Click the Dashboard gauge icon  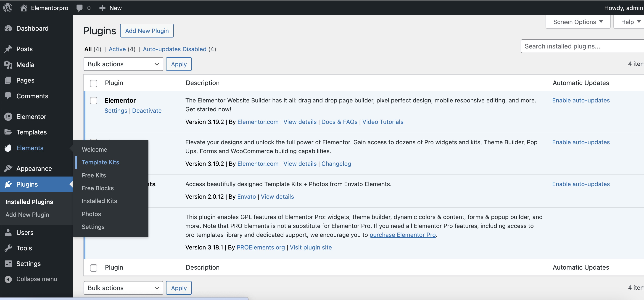click(x=8, y=28)
